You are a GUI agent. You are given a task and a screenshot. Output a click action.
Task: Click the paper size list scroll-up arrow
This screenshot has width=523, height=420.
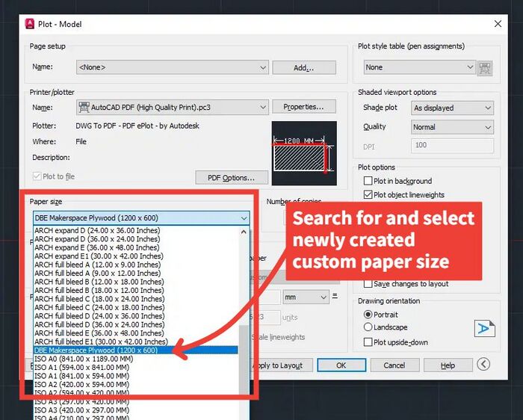[244, 232]
